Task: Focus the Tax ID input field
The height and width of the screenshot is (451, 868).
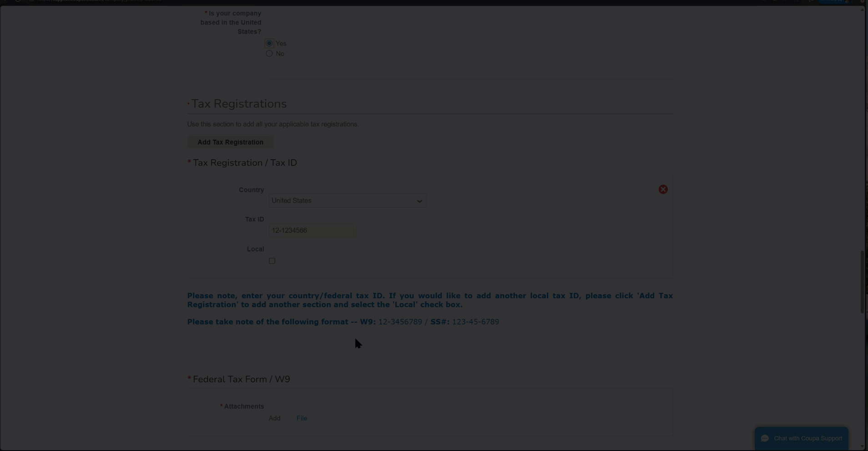Action: click(312, 231)
